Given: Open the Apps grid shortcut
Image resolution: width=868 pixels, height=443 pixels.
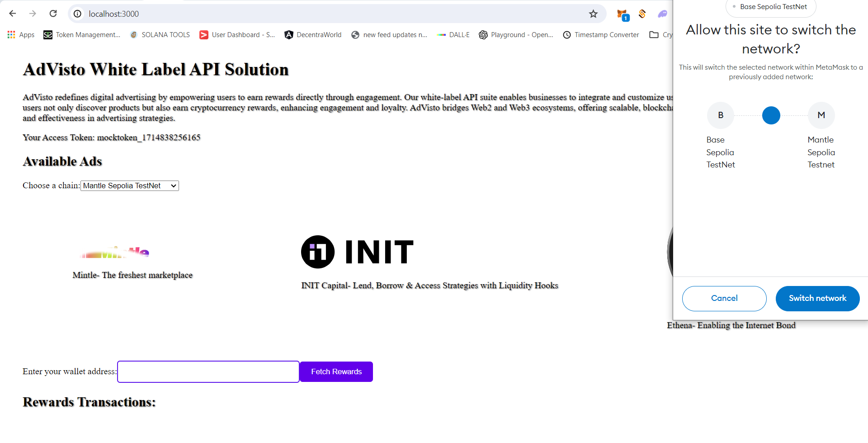Looking at the screenshot, I should click(x=21, y=35).
